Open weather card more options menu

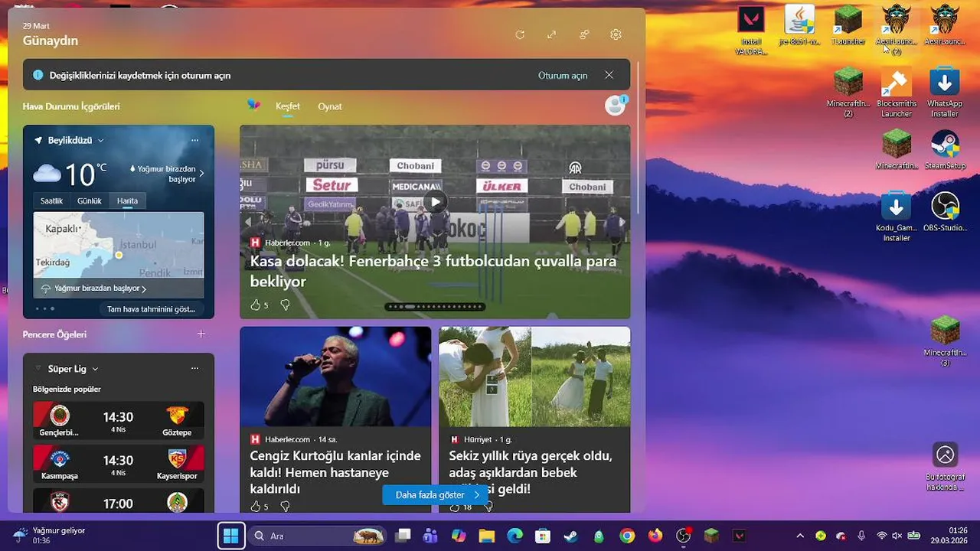pyautogui.click(x=195, y=140)
